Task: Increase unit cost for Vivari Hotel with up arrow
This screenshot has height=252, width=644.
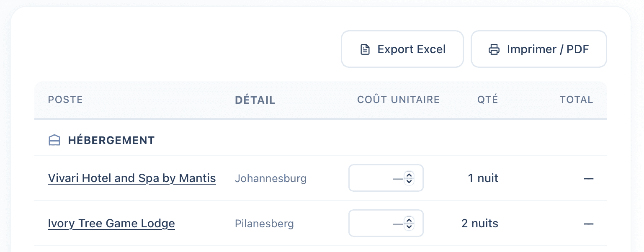Action: (x=410, y=175)
